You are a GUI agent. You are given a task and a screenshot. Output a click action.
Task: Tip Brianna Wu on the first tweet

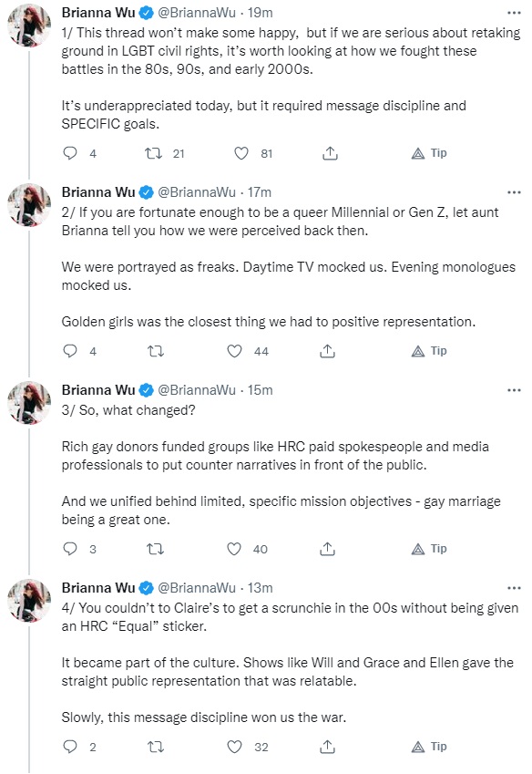coord(429,153)
